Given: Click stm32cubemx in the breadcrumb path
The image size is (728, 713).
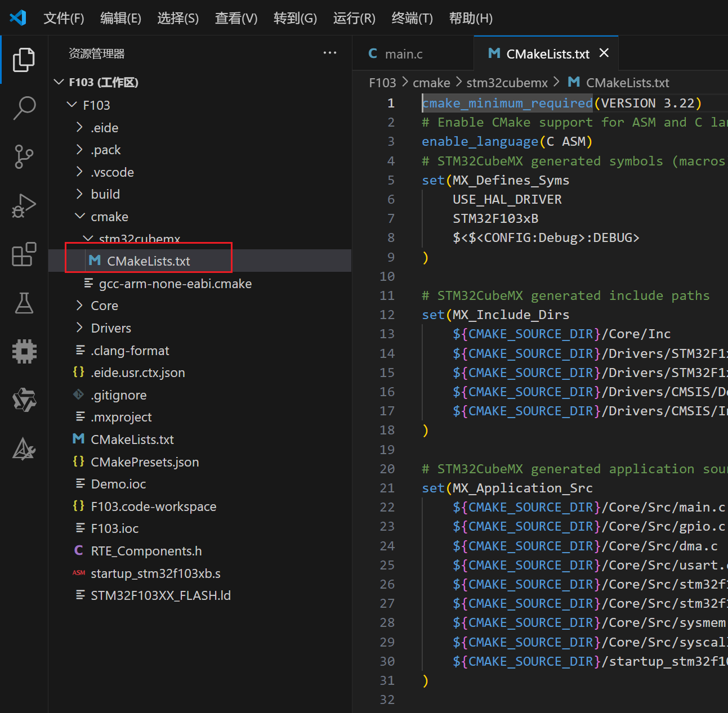Looking at the screenshot, I should point(507,83).
